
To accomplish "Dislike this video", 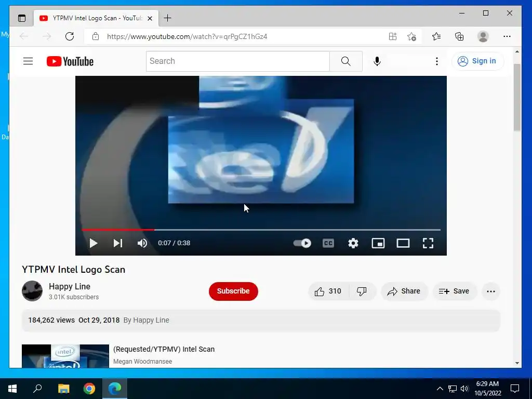I will (x=362, y=291).
